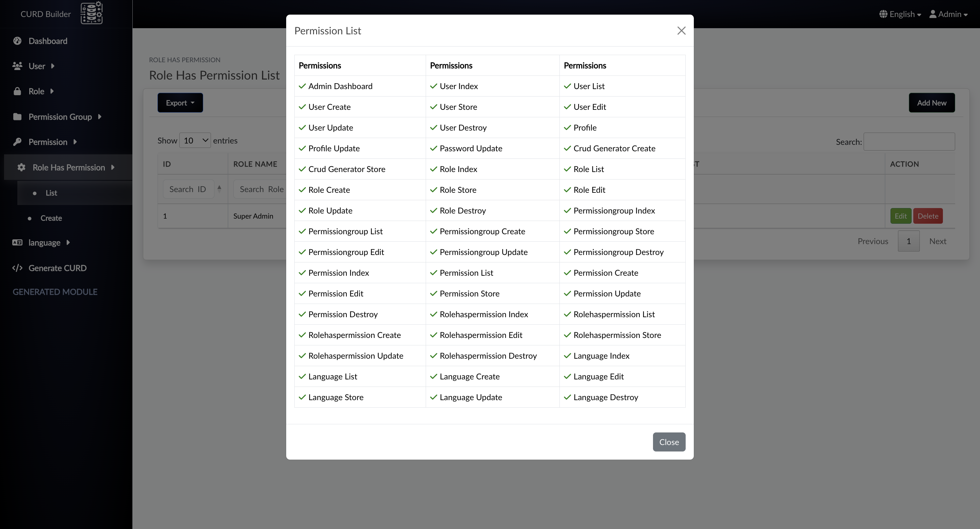Image resolution: width=980 pixels, height=529 pixels.
Task: Click the checkmark beside Language Destroy
Action: point(568,397)
